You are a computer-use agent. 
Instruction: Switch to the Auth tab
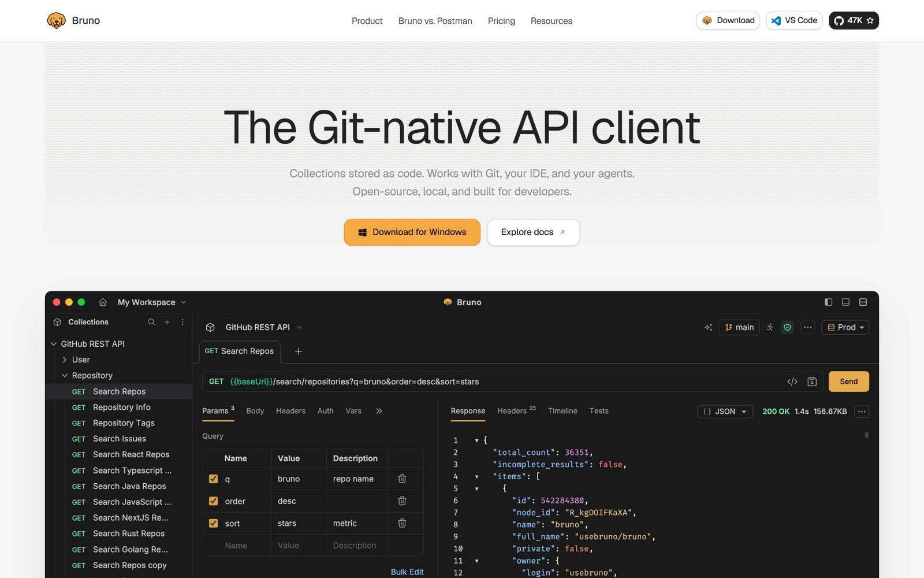click(x=326, y=411)
